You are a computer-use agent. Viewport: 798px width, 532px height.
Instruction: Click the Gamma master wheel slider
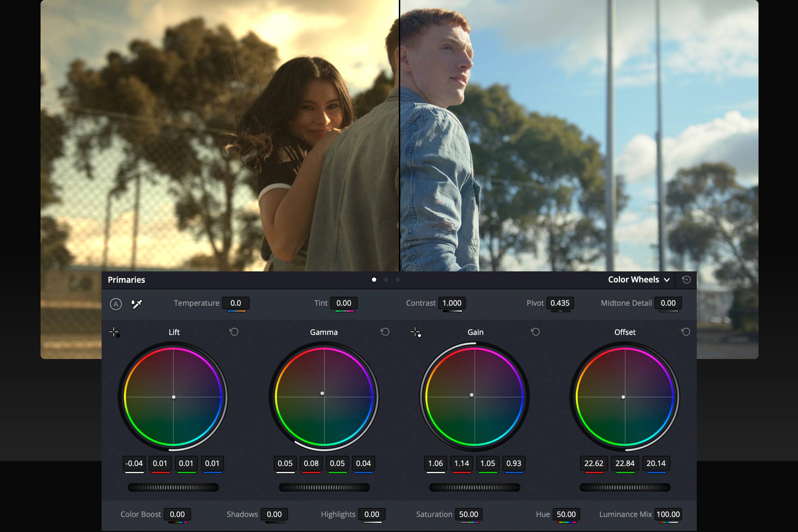[x=324, y=487]
